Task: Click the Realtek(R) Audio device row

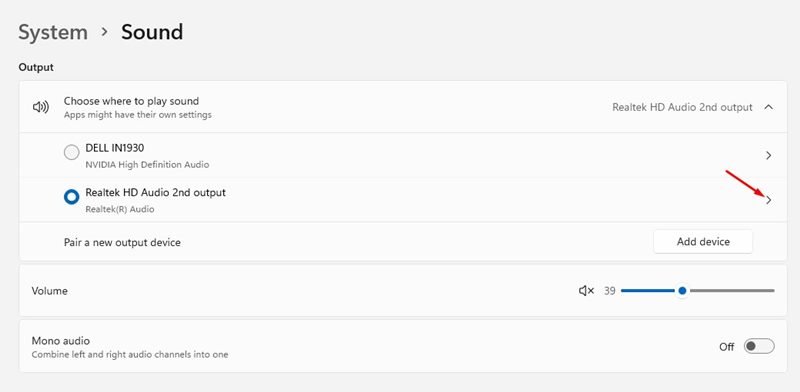Action: tap(403, 200)
